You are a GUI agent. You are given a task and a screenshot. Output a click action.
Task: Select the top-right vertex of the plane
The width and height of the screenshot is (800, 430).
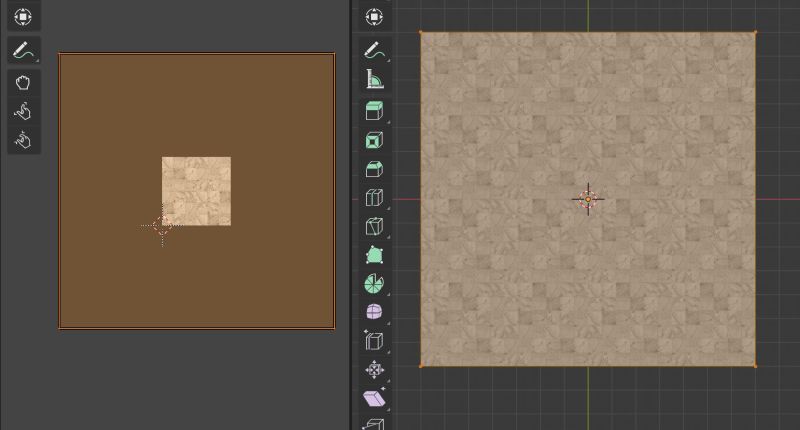[x=755, y=33]
